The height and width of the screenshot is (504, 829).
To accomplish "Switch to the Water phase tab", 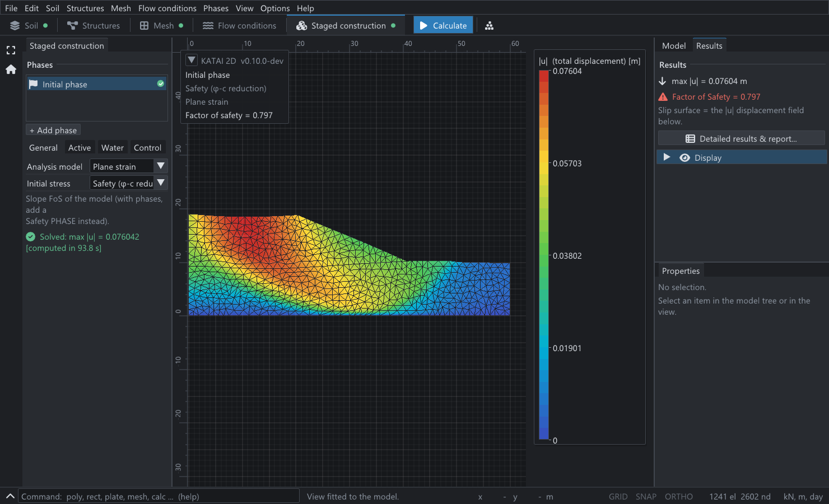I will tap(113, 148).
